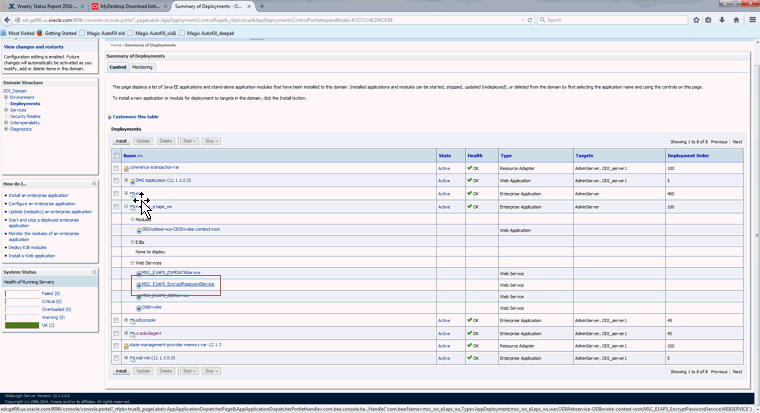
Task: Click the coherence-transaction-rar adapter icon
Action: click(x=126, y=169)
